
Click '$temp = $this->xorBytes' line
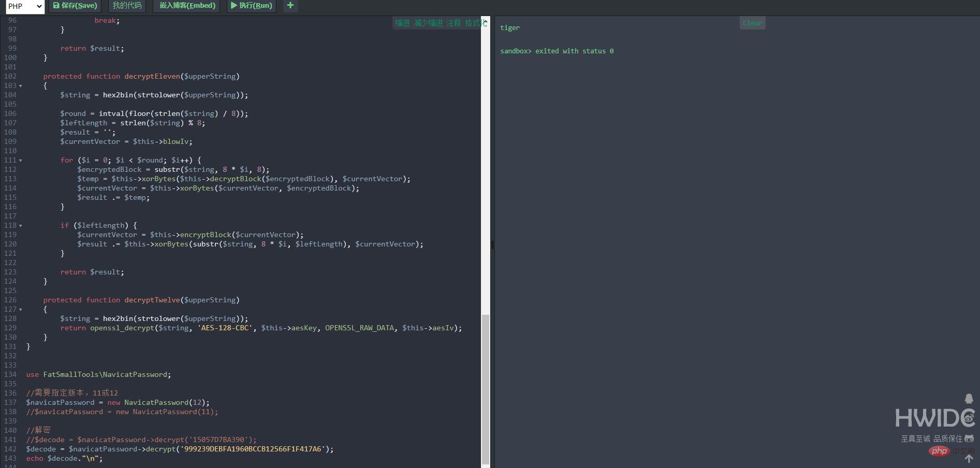pyautogui.click(x=244, y=179)
